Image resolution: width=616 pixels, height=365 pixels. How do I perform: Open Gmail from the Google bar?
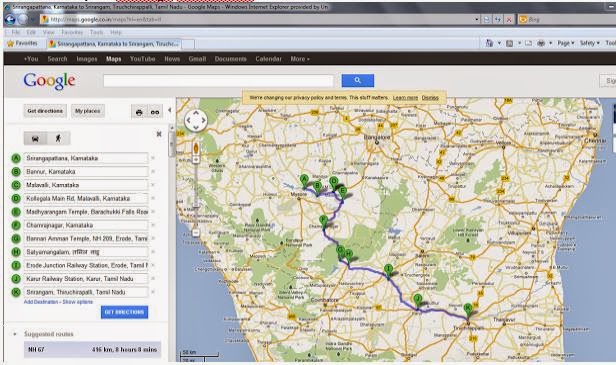pyautogui.click(x=197, y=59)
